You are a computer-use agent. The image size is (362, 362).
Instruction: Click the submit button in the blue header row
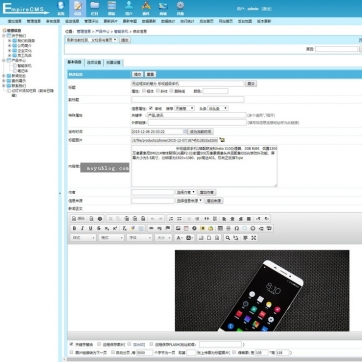click(138, 74)
